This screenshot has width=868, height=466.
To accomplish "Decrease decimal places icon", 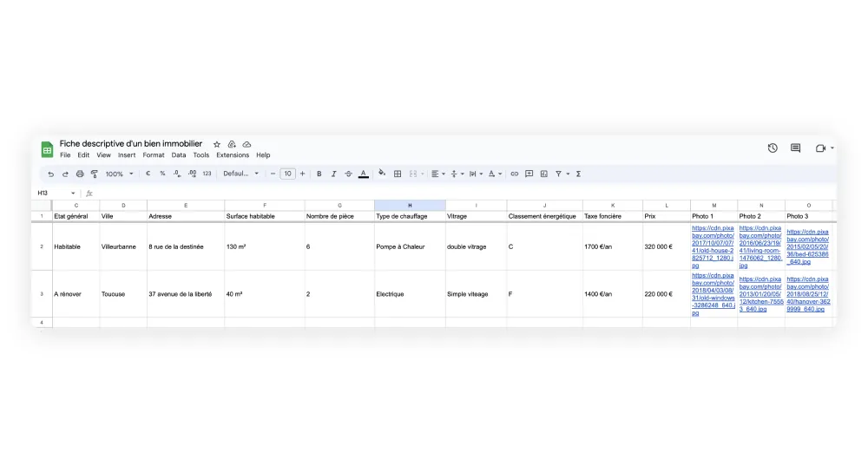I will [x=176, y=174].
